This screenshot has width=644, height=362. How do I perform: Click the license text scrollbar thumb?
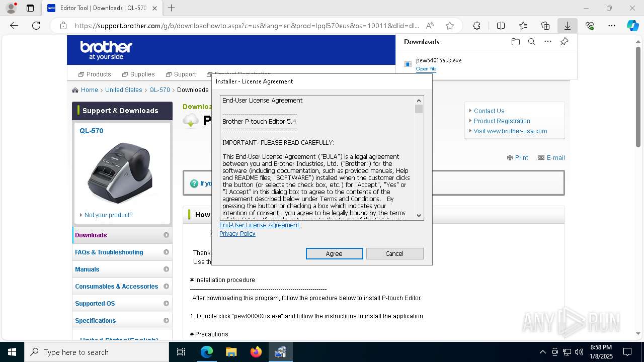tap(419, 109)
